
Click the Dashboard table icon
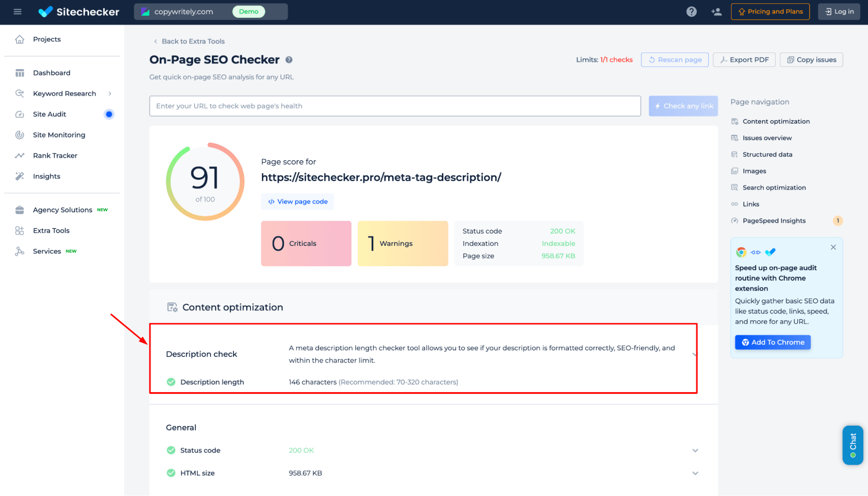(x=20, y=73)
